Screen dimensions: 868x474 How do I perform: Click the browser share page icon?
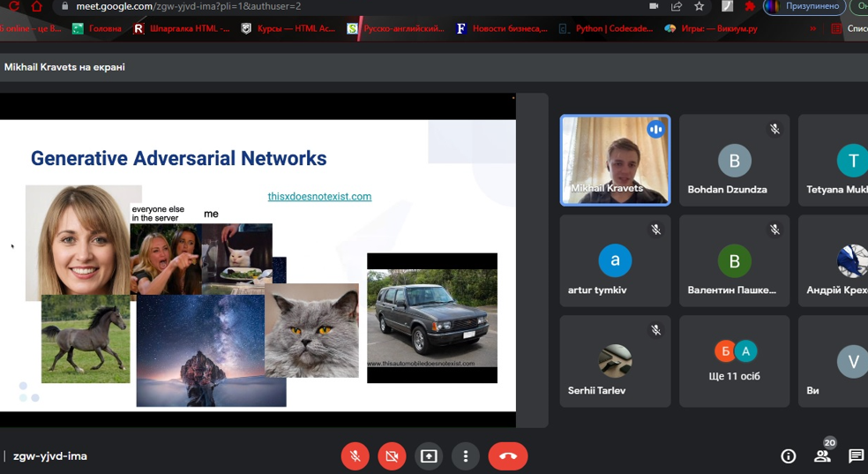click(x=677, y=6)
